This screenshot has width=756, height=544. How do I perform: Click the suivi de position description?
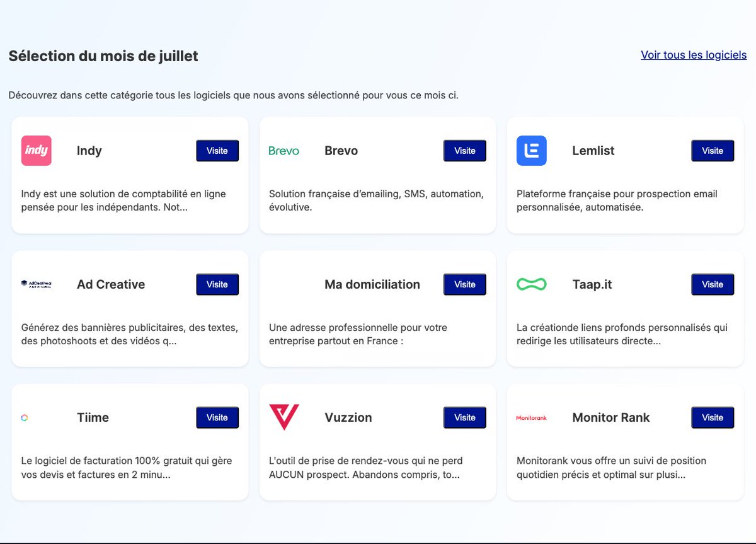pos(611,468)
